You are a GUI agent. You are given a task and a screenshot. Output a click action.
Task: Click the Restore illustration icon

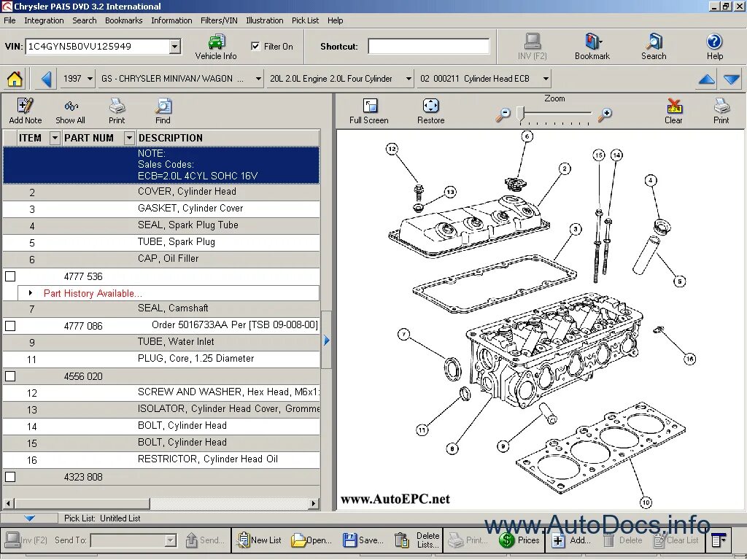430,112
